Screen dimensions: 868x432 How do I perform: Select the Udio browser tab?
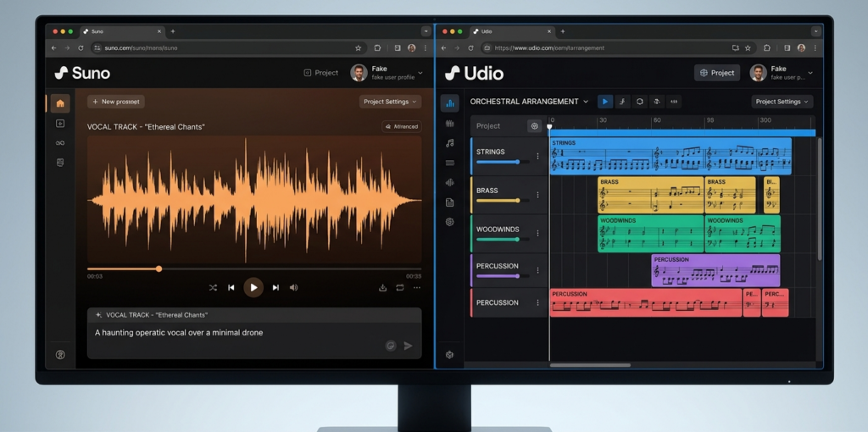[511, 31]
